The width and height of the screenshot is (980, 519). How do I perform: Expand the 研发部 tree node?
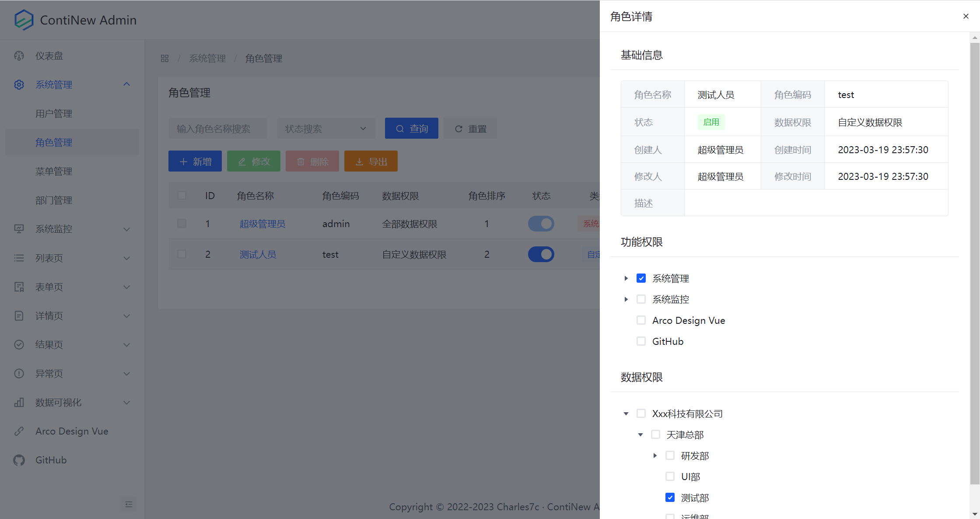pos(655,455)
